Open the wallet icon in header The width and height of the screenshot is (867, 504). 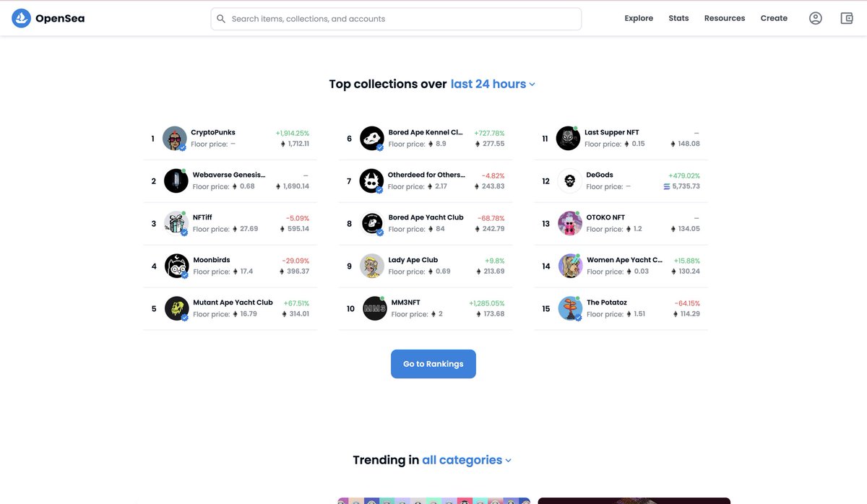pyautogui.click(x=847, y=18)
